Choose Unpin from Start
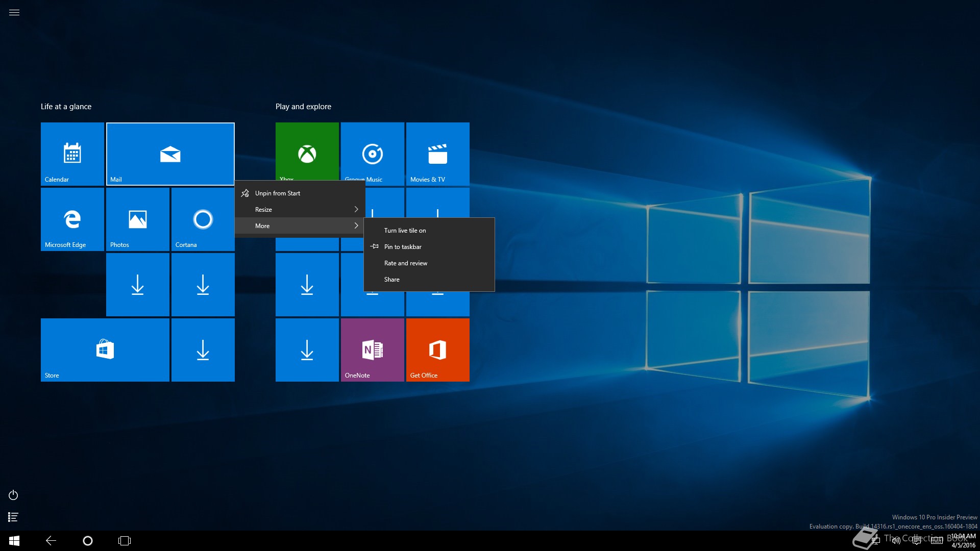 [300, 193]
